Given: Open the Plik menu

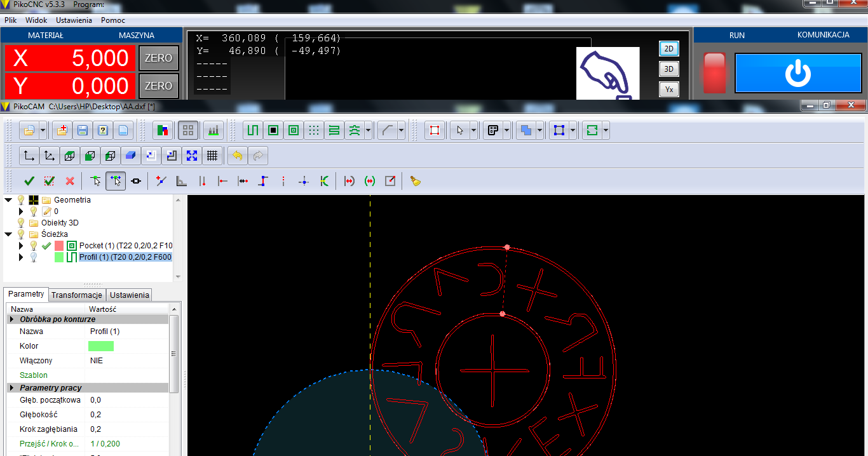Looking at the screenshot, I should click(x=10, y=20).
